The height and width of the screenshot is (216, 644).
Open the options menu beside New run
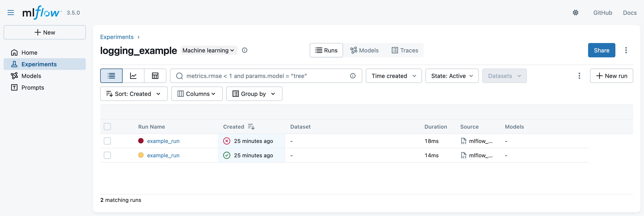click(x=579, y=76)
